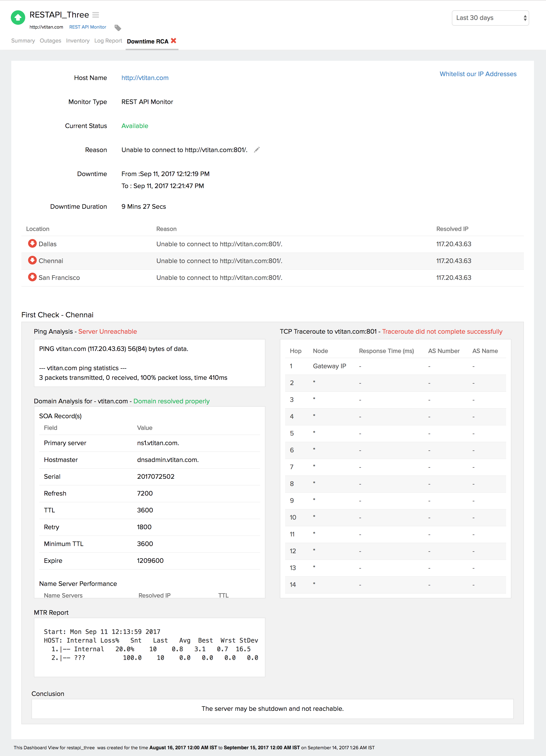This screenshot has height=756, width=546.
Task: Switch to the Outages tab
Action: click(x=50, y=41)
